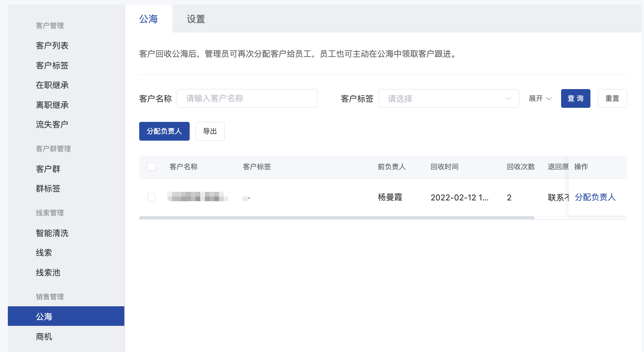
Task: Switch to the 公海 tab
Action: tap(149, 19)
